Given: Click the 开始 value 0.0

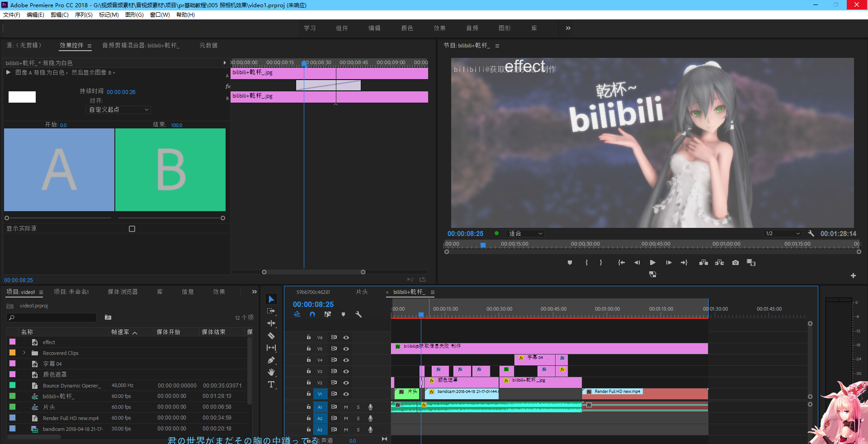Looking at the screenshot, I should [63, 125].
